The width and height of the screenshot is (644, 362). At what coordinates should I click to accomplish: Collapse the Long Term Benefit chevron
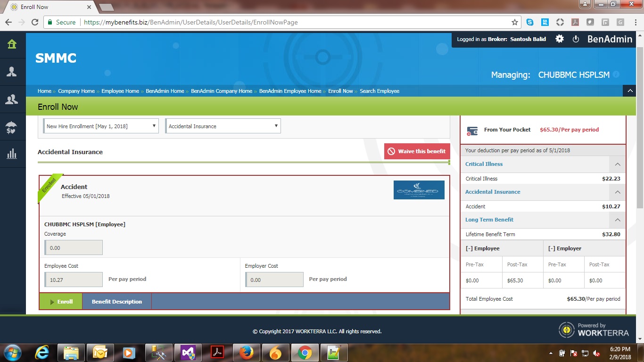(617, 220)
